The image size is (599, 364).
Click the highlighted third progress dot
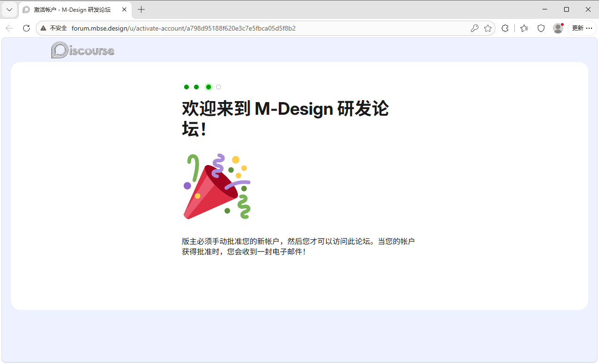pyautogui.click(x=209, y=87)
